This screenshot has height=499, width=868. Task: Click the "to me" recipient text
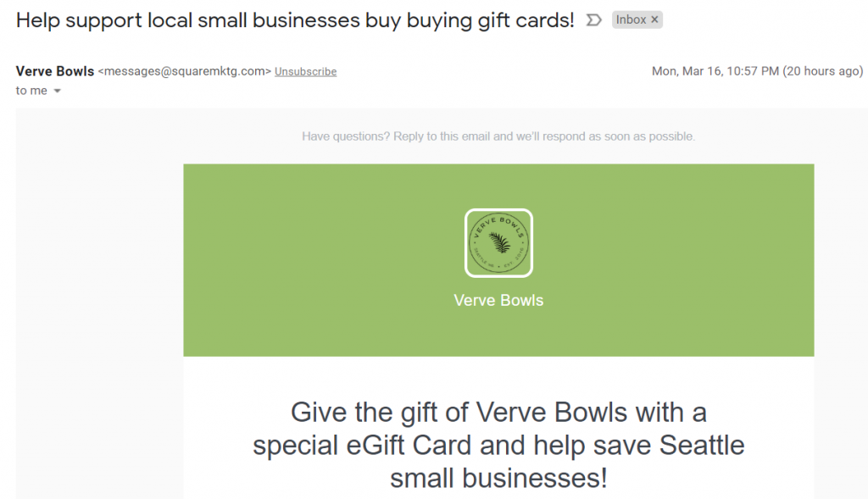coord(31,91)
